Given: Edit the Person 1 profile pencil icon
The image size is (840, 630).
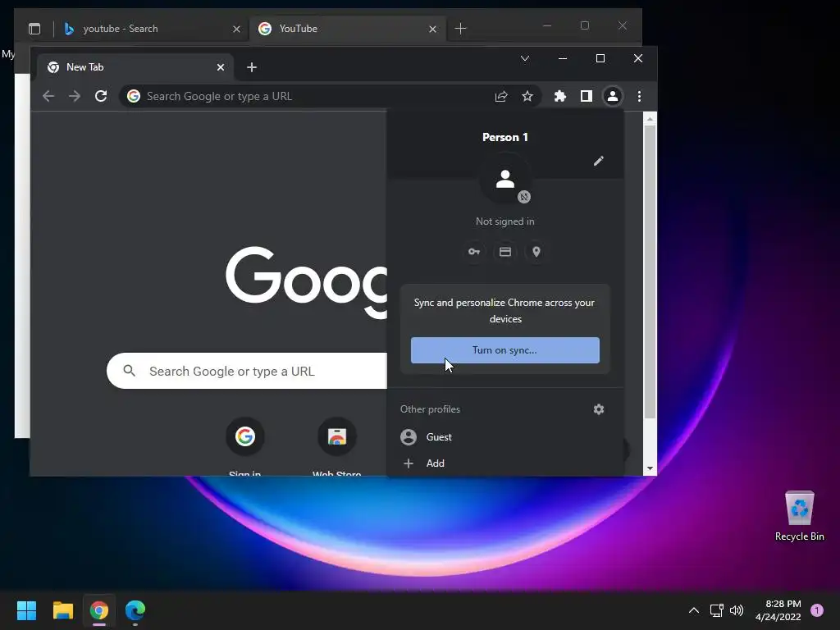Looking at the screenshot, I should coord(598,161).
